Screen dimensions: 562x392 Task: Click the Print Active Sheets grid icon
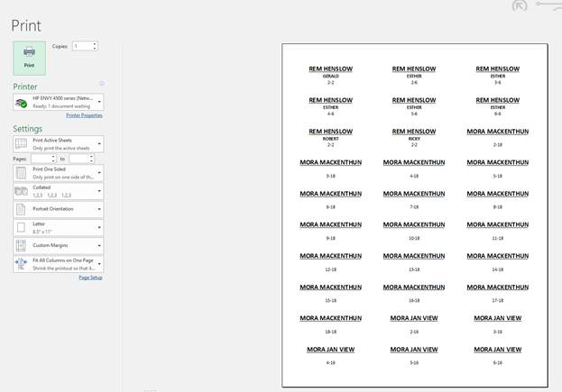[x=21, y=144]
